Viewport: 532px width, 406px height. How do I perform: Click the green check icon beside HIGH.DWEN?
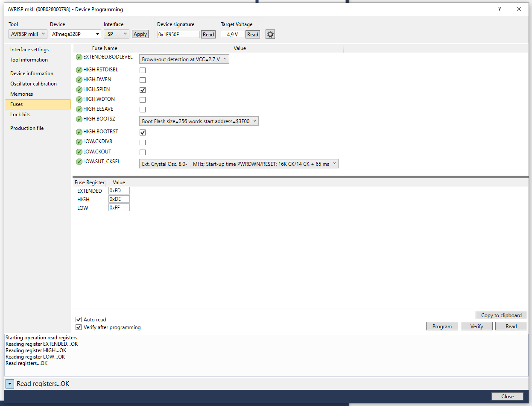pyautogui.click(x=79, y=80)
